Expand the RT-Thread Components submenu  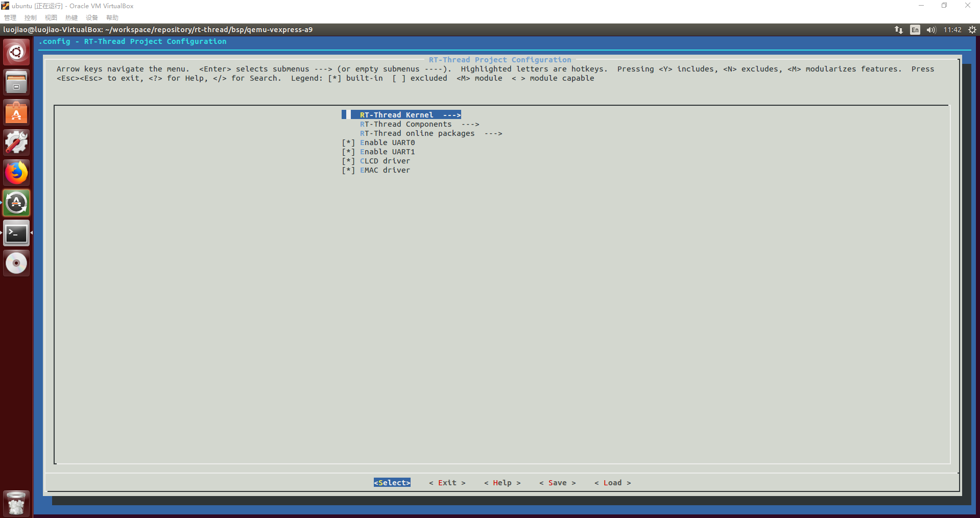click(419, 124)
